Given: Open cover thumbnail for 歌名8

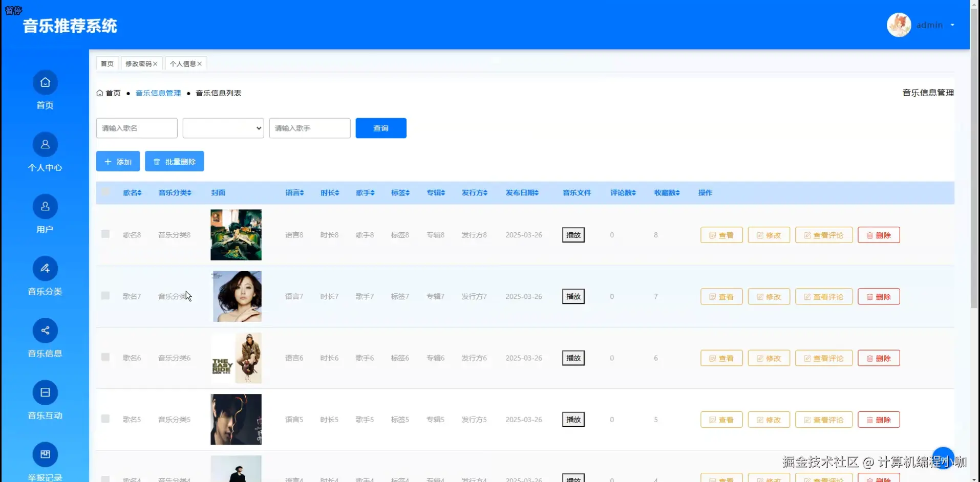Looking at the screenshot, I should coord(236,235).
